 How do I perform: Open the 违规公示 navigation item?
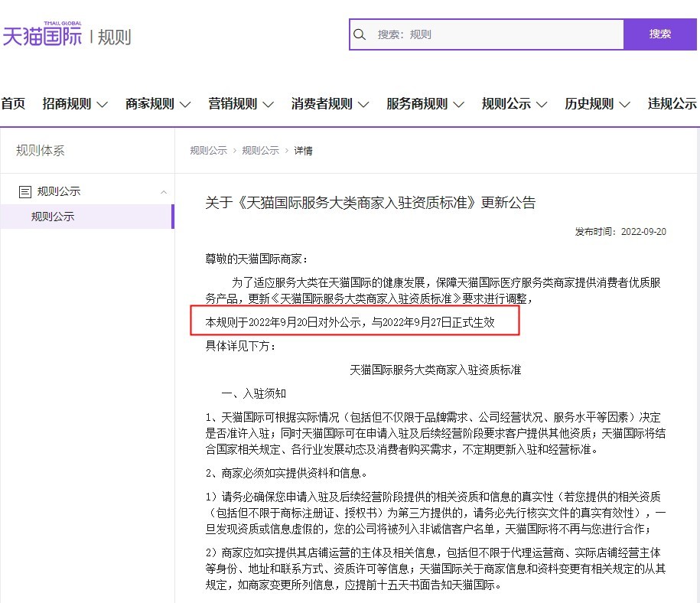672,103
